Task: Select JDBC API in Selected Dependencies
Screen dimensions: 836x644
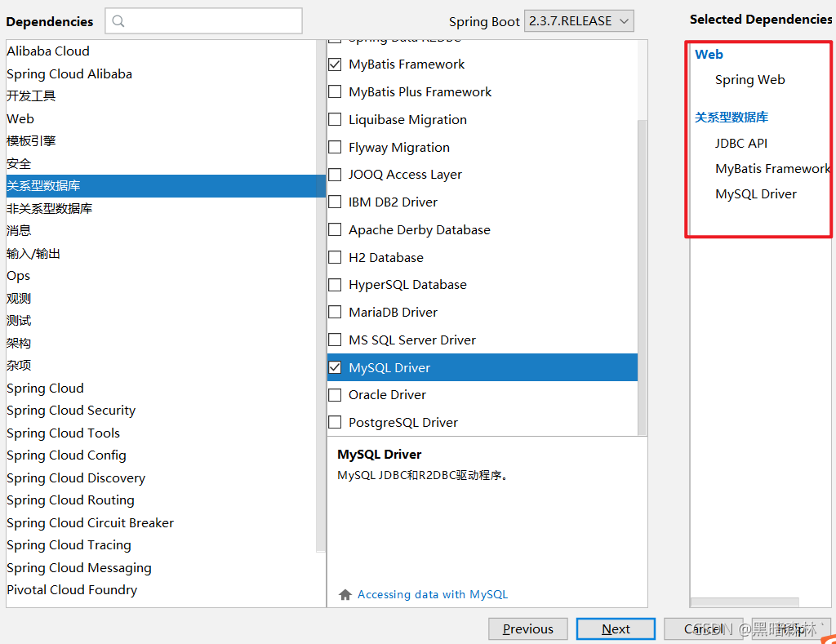Action: coord(741,144)
